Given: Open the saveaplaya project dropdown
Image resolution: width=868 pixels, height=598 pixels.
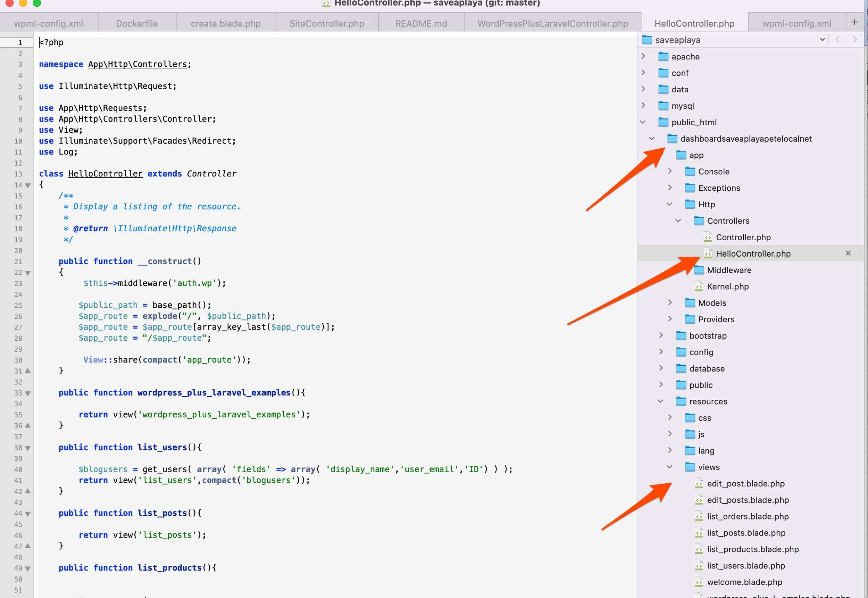Looking at the screenshot, I should click(x=822, y=40).
